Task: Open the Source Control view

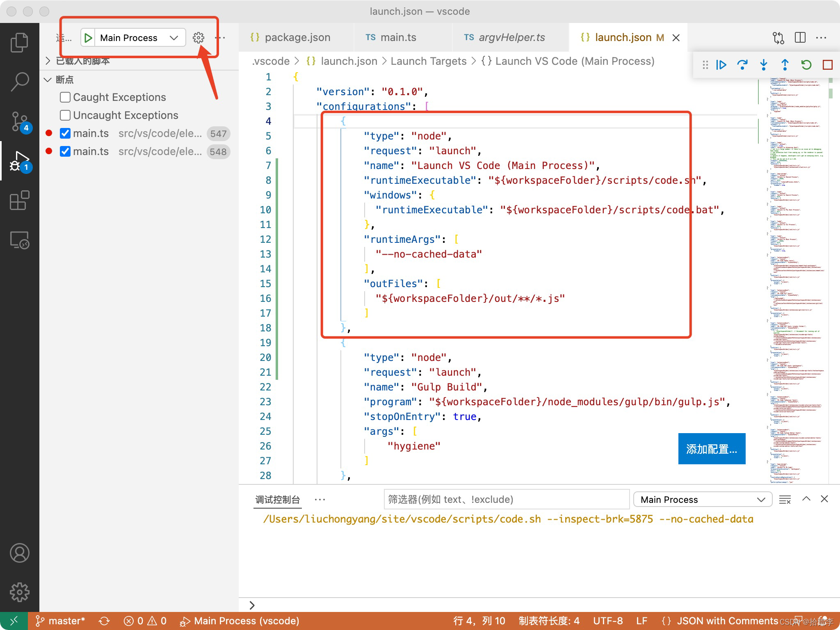Action: pyautogui.click(x=19, y=122)
